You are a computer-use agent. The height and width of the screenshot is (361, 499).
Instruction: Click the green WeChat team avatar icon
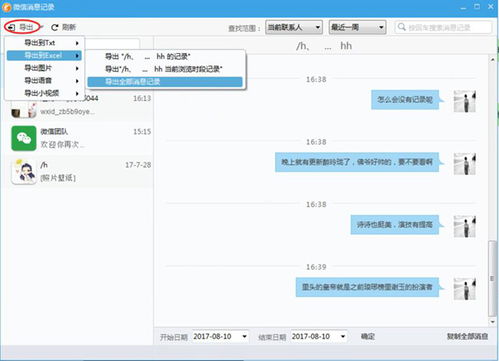24,138
